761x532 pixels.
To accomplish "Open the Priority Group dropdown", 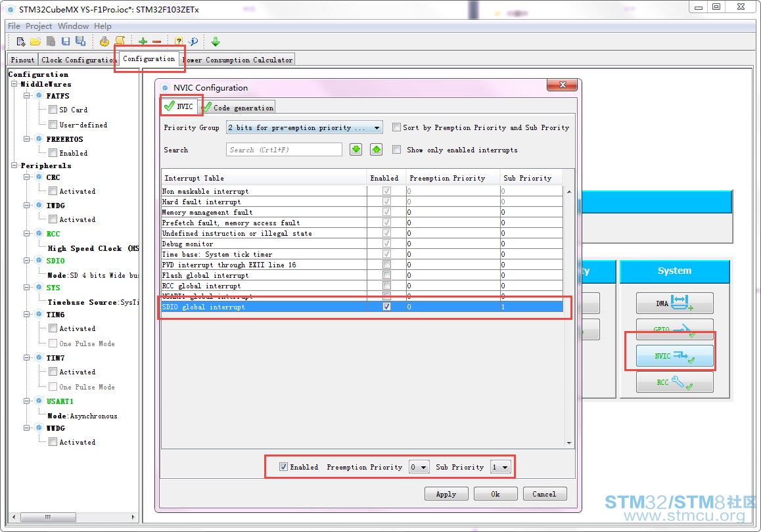I will coord(304,127).
